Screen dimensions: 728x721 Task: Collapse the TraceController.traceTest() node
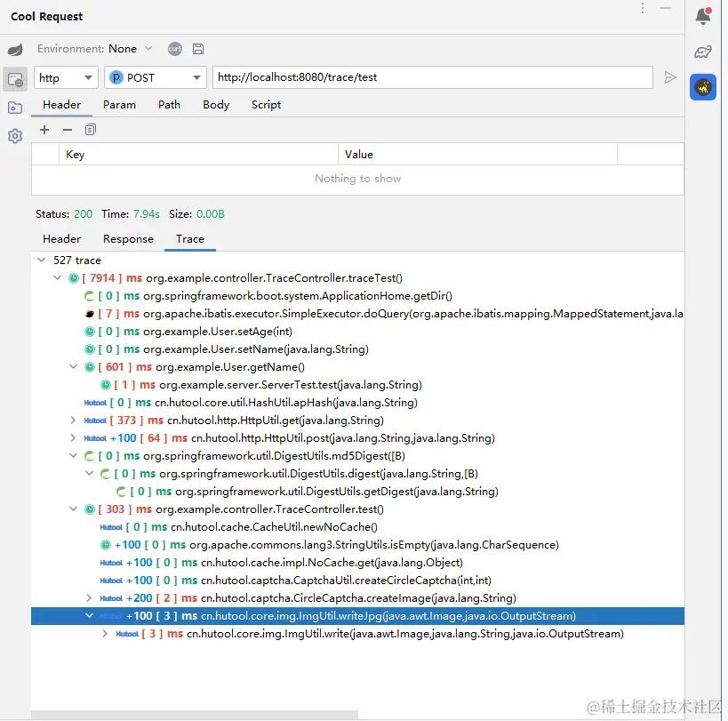pyautogui.click(x=58, y=277)
